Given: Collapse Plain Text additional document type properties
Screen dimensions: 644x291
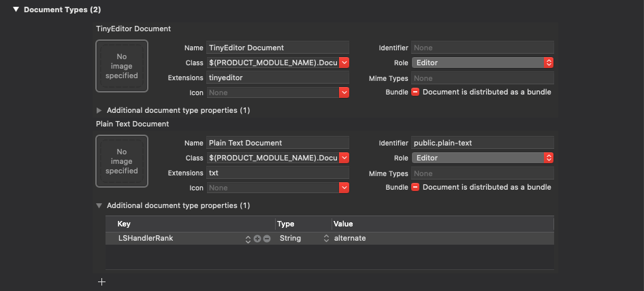Looking at the screenshot, I should click(99, 205).
